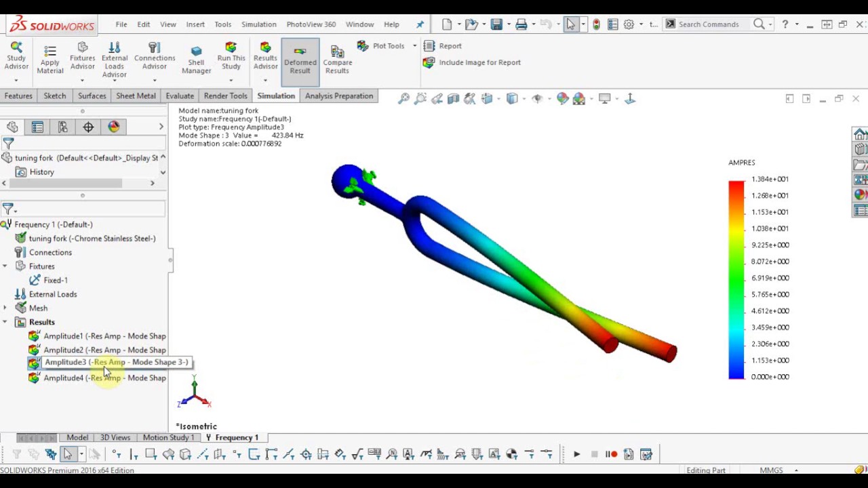The width and height of the screenshot is (868, 488).
Task: Launch the Shell Manager
Action: click(x=196, y=60)
